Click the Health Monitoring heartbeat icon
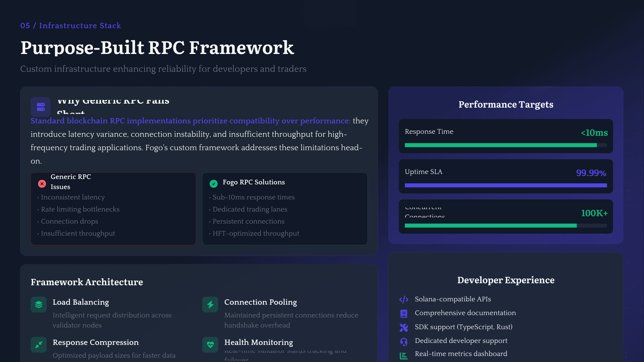Viewport: 644px width, 362px height. pos(210,345)
